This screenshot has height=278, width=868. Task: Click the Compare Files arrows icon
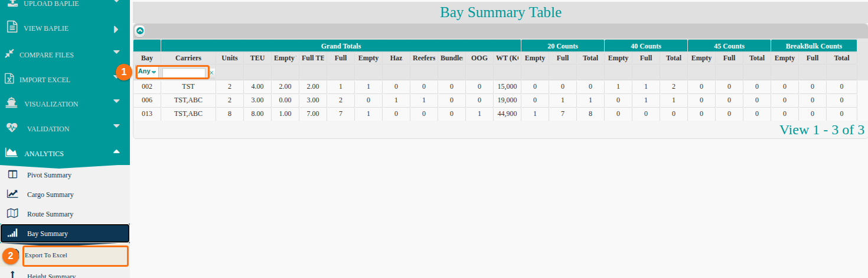click(9, 54)
